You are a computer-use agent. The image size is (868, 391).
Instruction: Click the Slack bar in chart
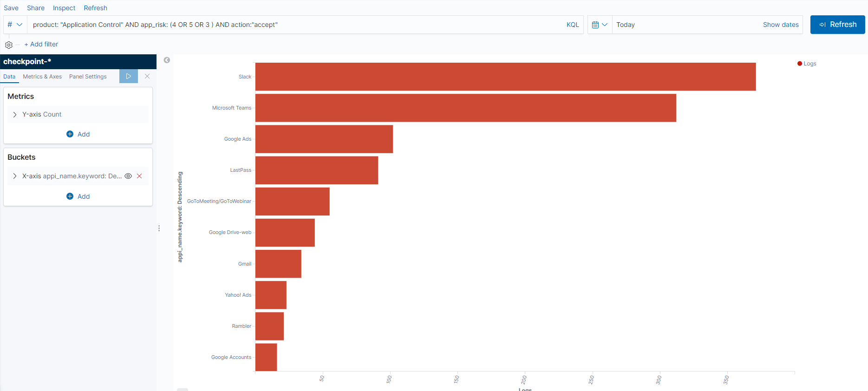[505, 77]
